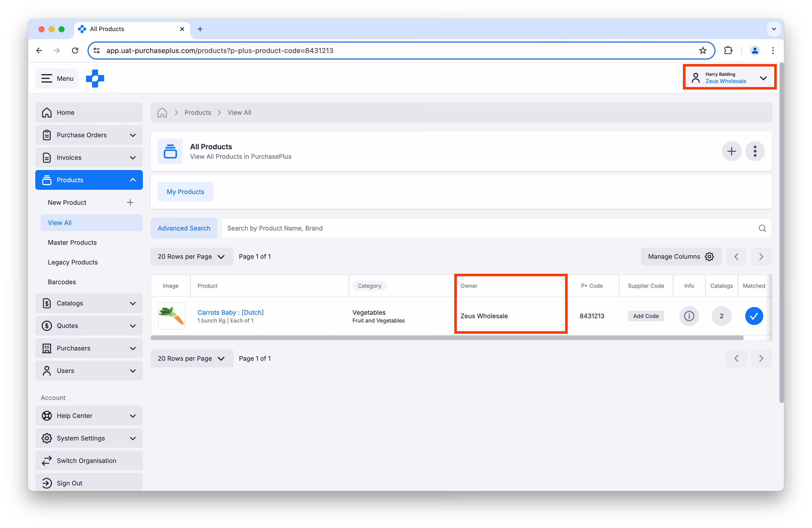
Task: Toggle the Matched checkmark for Carrots Baby
Action: click(x=754, y=316)
